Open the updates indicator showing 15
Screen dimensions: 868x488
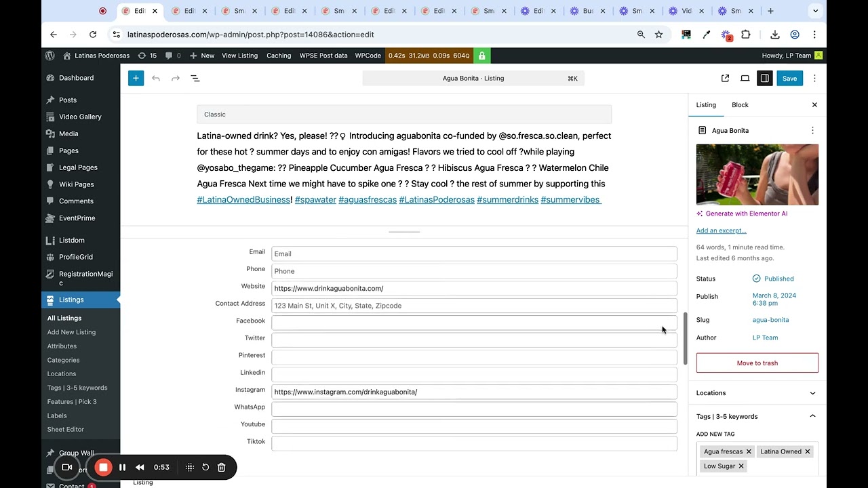click(147, 56)
